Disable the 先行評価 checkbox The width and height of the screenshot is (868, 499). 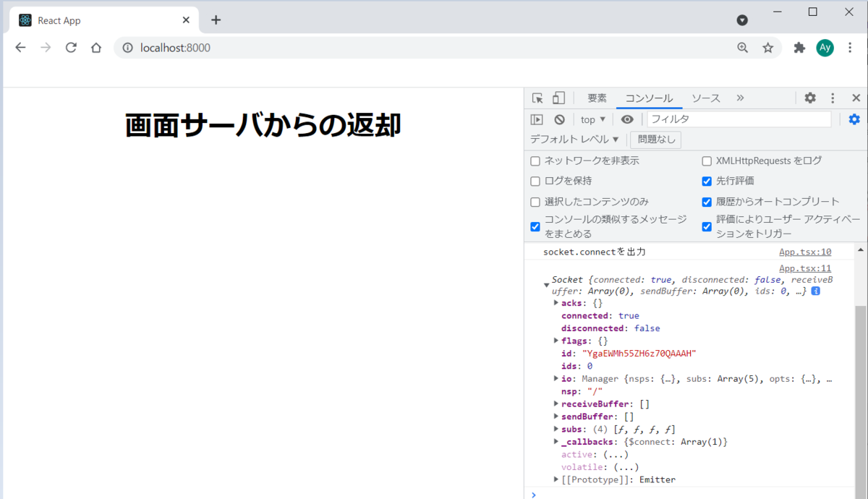pos(707,181)
